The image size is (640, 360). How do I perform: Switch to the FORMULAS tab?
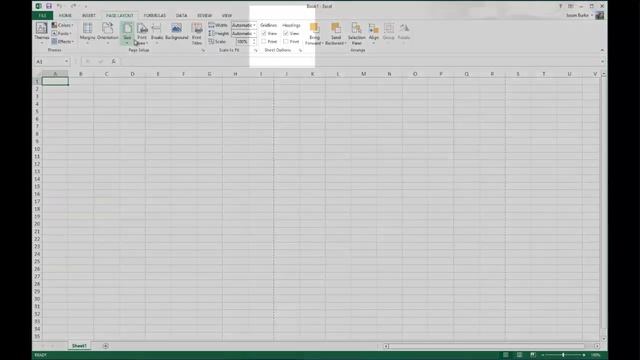[x=155, y=16]
